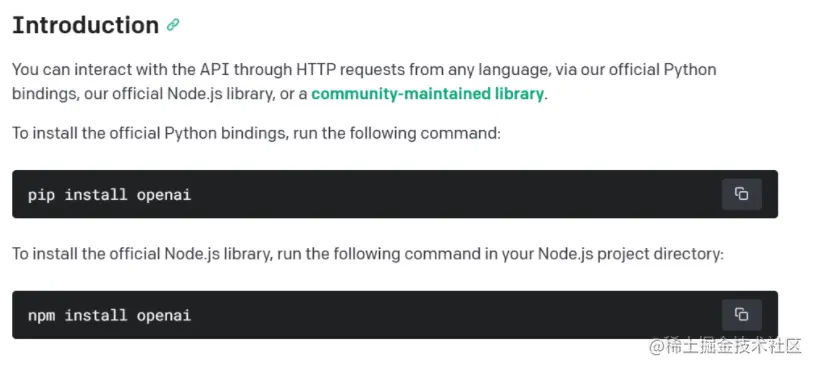Click the Introduction heading
The image size is (815, 369).
pos(85,25)
